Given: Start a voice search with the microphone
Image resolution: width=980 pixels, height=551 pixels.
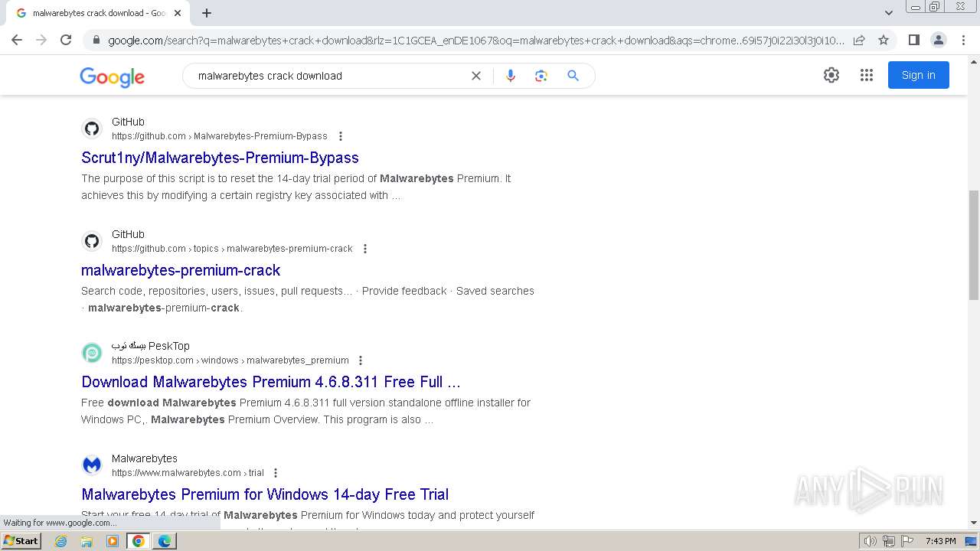Looking at the screenshot, I should (x=511, y=76).
